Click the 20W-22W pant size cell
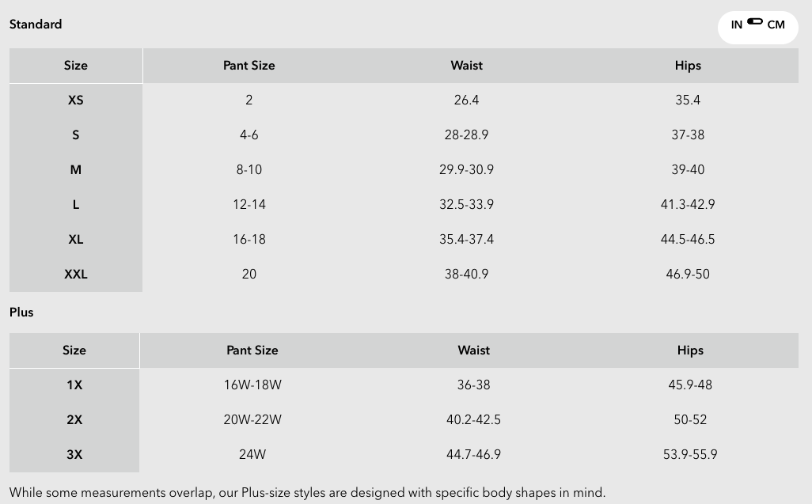Image resolution: width=812 pixels, height=504 pixels. click(x=252, y=420)
